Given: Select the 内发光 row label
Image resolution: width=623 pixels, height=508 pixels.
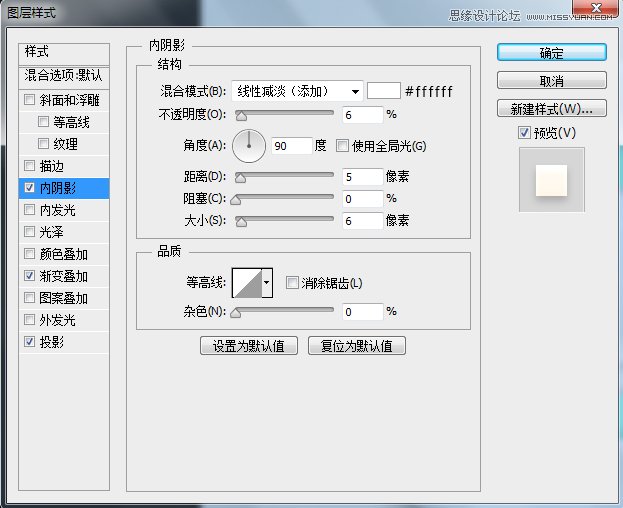Looking at the screenshot, I should [x=58, y=210].
